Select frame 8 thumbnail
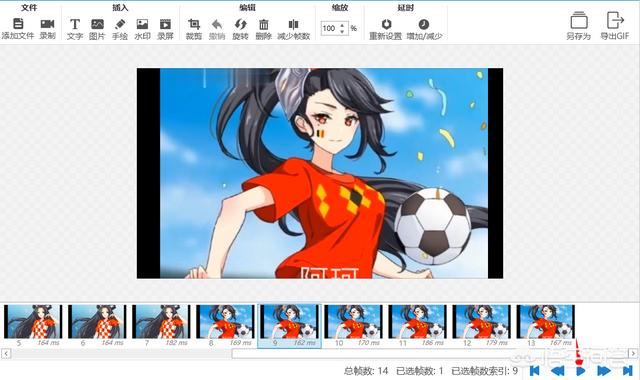Image resolution: width=640 pixels, height=380 pixels. click(x=225, y=326)
